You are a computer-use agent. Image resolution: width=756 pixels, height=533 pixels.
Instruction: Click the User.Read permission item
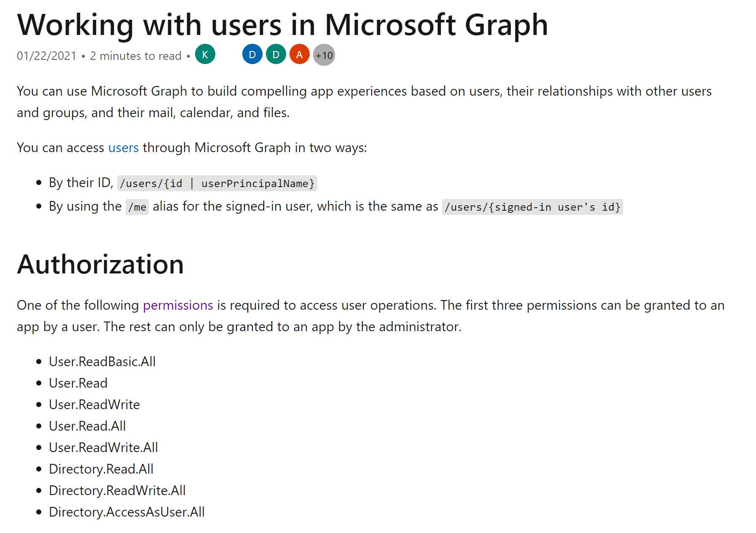pos(78,383)
